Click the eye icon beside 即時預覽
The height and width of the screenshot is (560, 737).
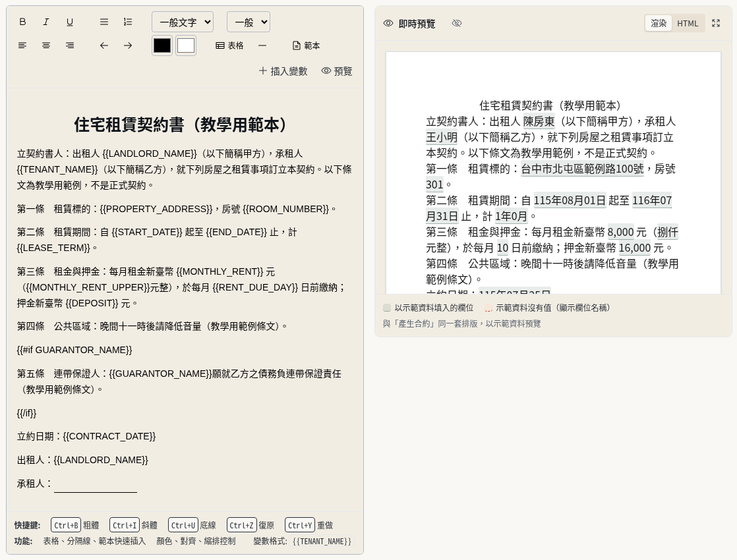pyautogui.click(x=388, y=23)
